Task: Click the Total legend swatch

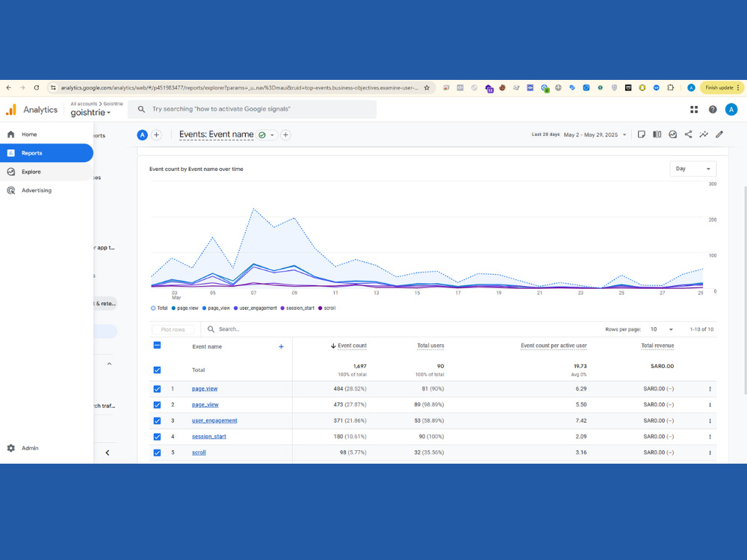Action: tap(153, 308)
